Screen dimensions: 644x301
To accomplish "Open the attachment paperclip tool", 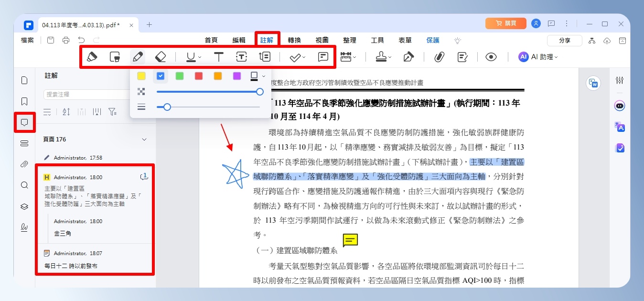I will click(439, 57).
